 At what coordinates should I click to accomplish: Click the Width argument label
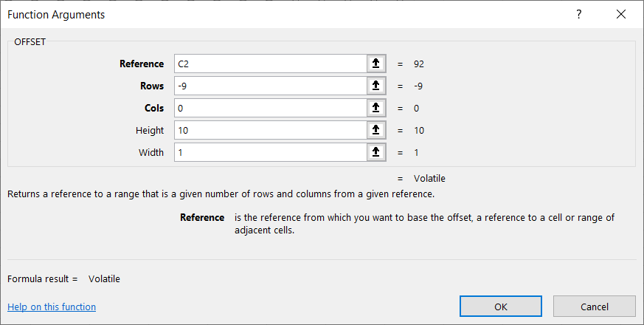pos(151,153)
